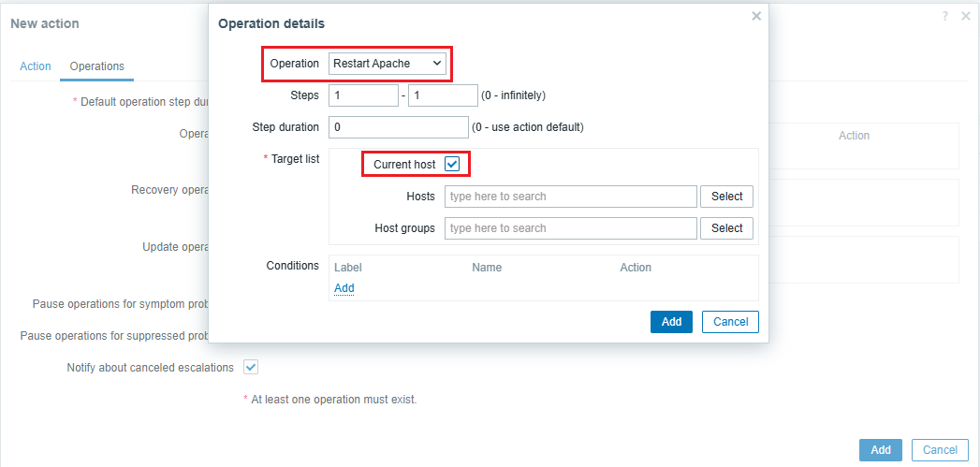Click the help question mark icon

coord(946,16)
